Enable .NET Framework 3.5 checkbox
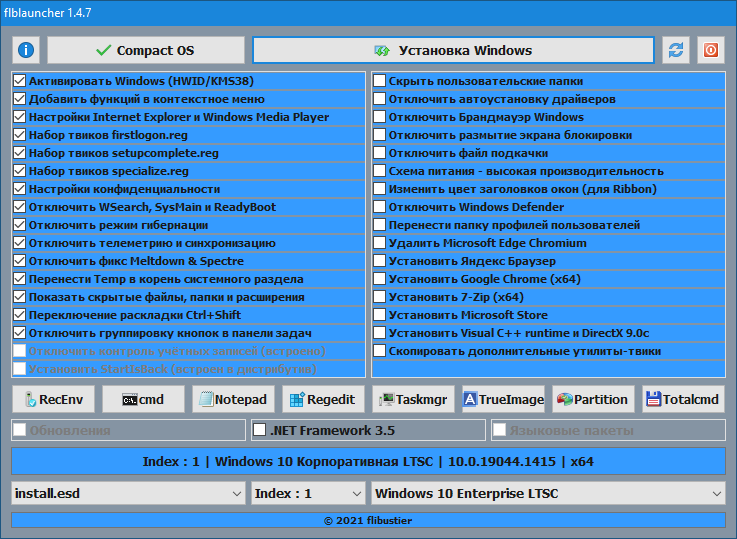This screenshot has height=539, width=737. [x=259, y=430]
